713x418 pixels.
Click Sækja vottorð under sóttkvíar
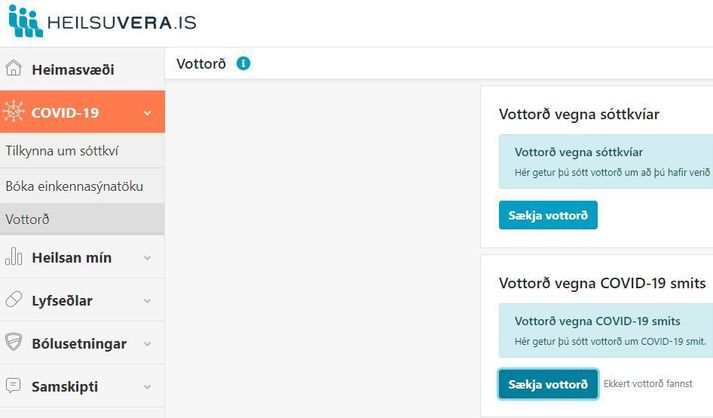[x=548, y=215]
